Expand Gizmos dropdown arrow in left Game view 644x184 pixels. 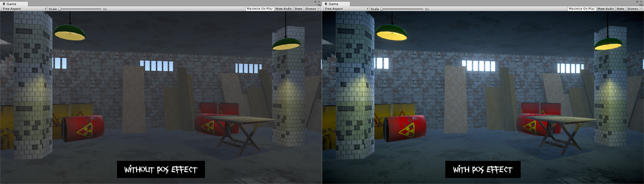(x=319, y=9)
